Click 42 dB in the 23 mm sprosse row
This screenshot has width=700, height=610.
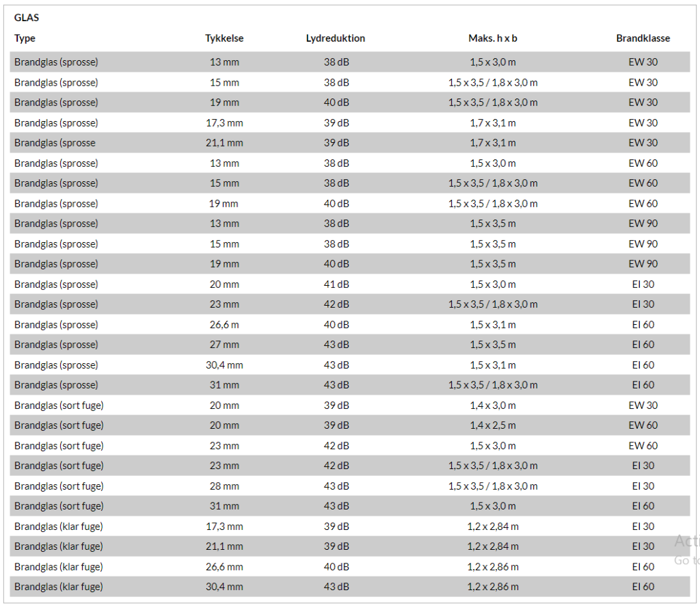(336, 304)
